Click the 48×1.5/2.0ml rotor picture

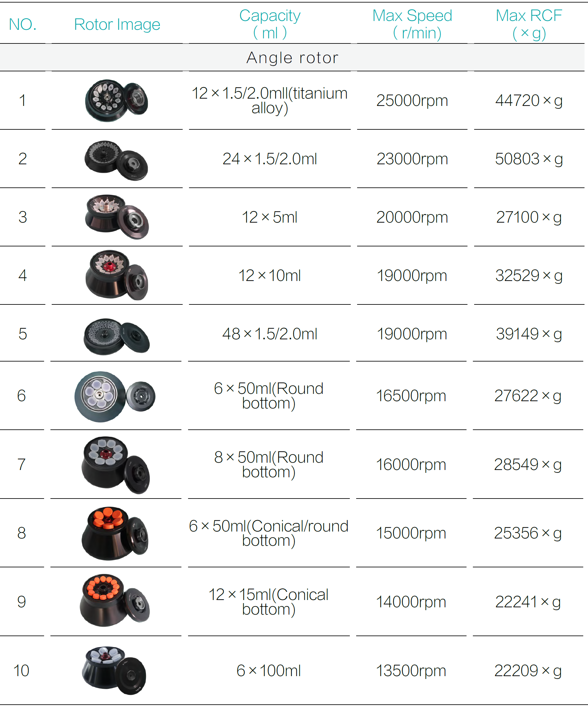pyautogui.click(x=116, y=336)
